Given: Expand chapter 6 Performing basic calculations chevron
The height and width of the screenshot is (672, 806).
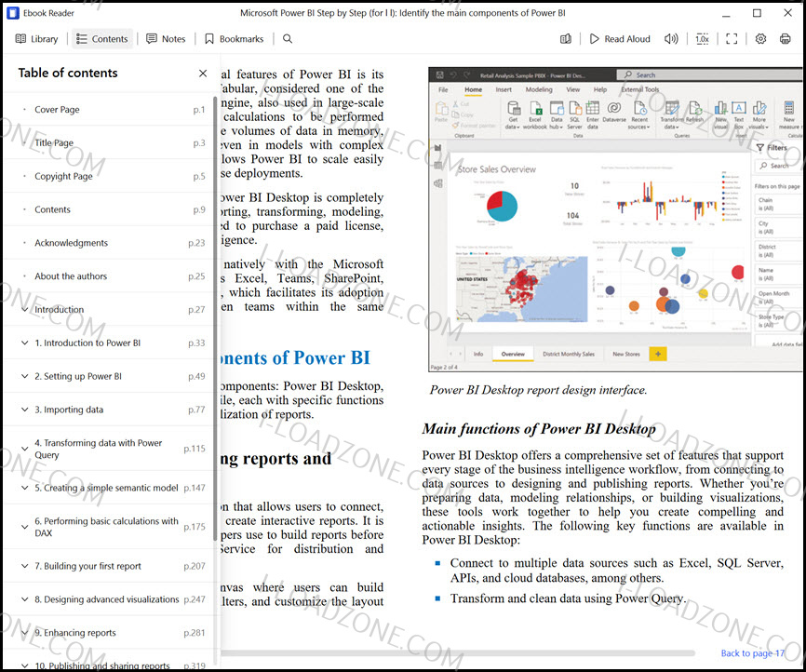Looking at the screenshot, I should (x=25, y=527).
